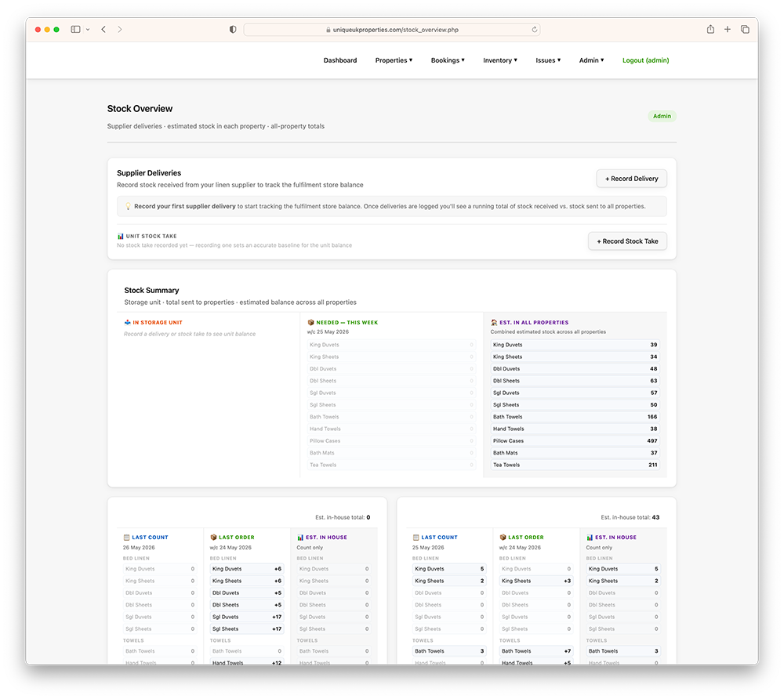
Task: Click the Stock Overview heading
Action: (140, 108)
